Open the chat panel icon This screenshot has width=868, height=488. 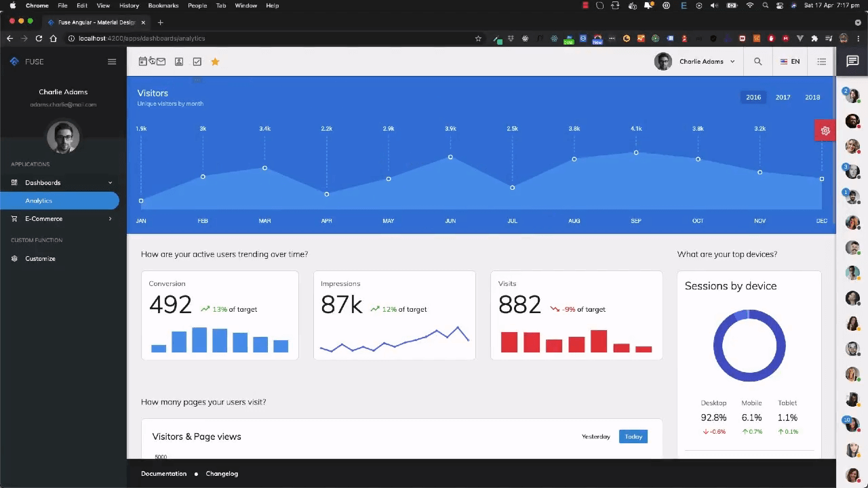(x=852, y=62)
